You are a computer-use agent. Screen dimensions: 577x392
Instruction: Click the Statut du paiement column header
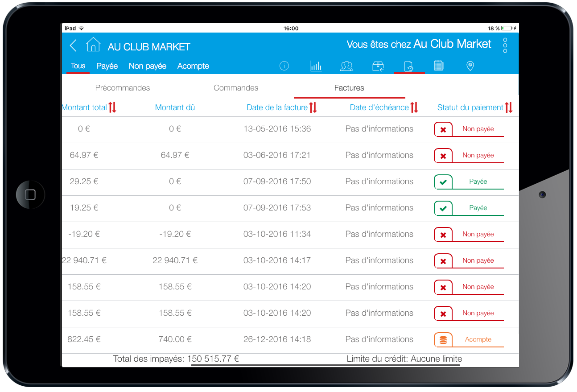point(470,107)
